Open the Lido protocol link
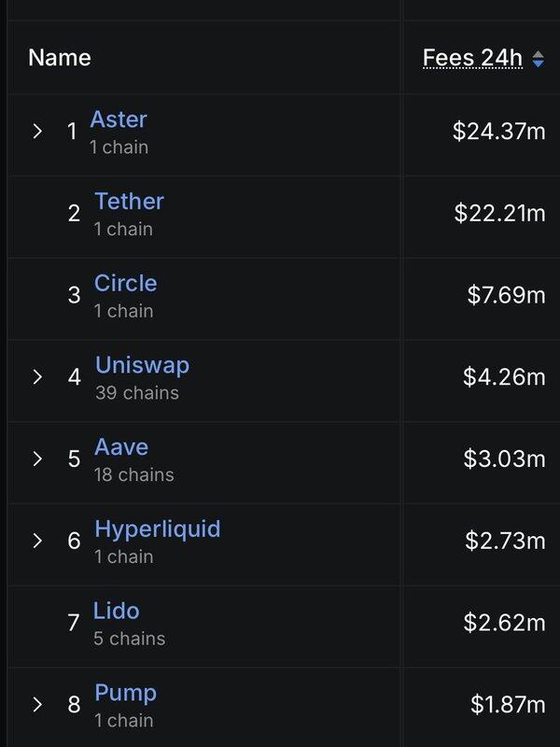 [x=116, y=611]
